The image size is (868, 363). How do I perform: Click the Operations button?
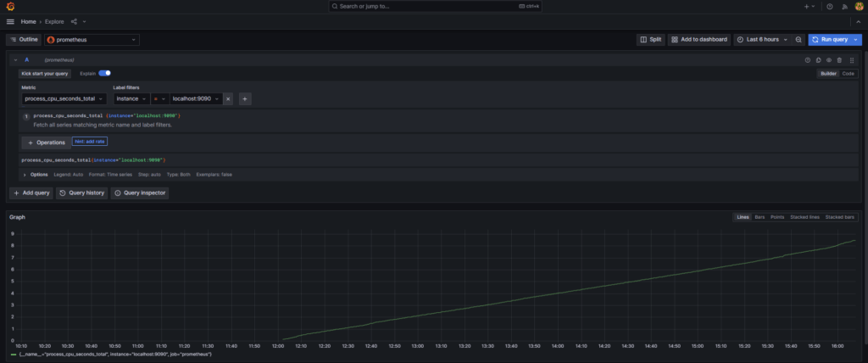coord(47,142)
